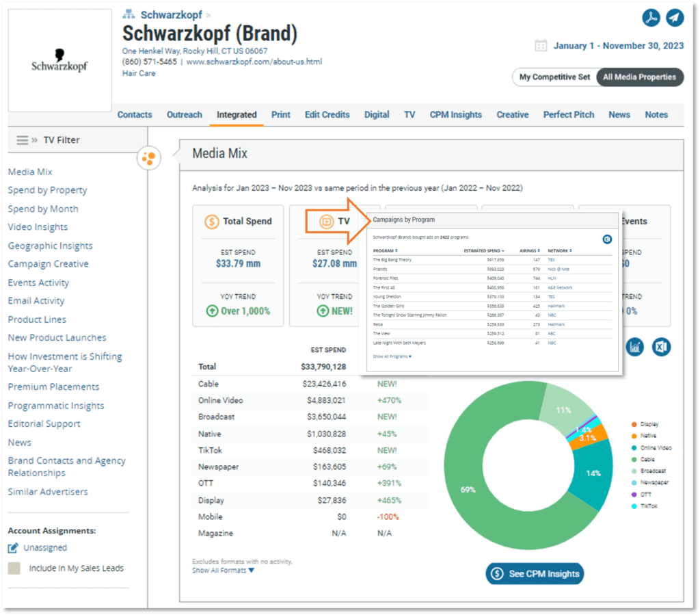Select the Integrated tab

[237, 115]
